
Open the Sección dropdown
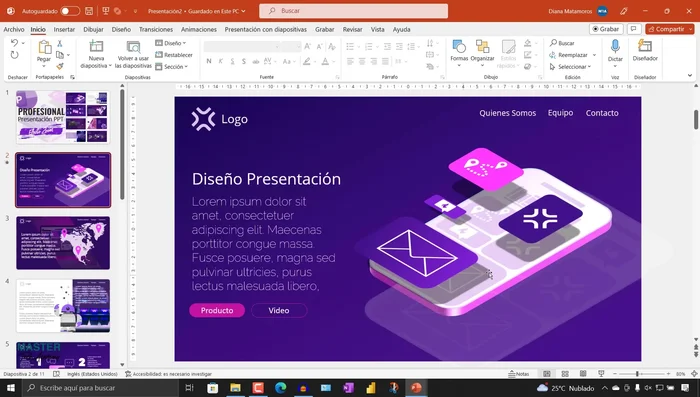(x=171, y=67)
